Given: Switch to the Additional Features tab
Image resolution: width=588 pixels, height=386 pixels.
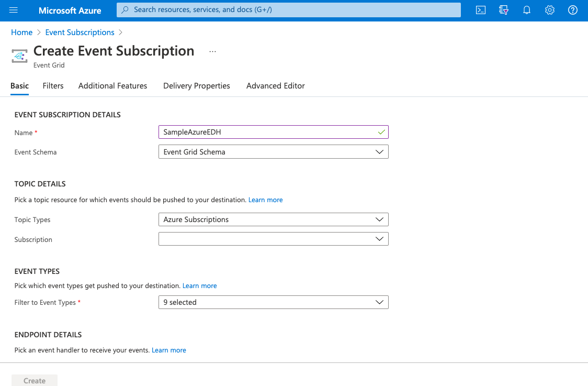Looking at the screenshot, I should [112, 86].
